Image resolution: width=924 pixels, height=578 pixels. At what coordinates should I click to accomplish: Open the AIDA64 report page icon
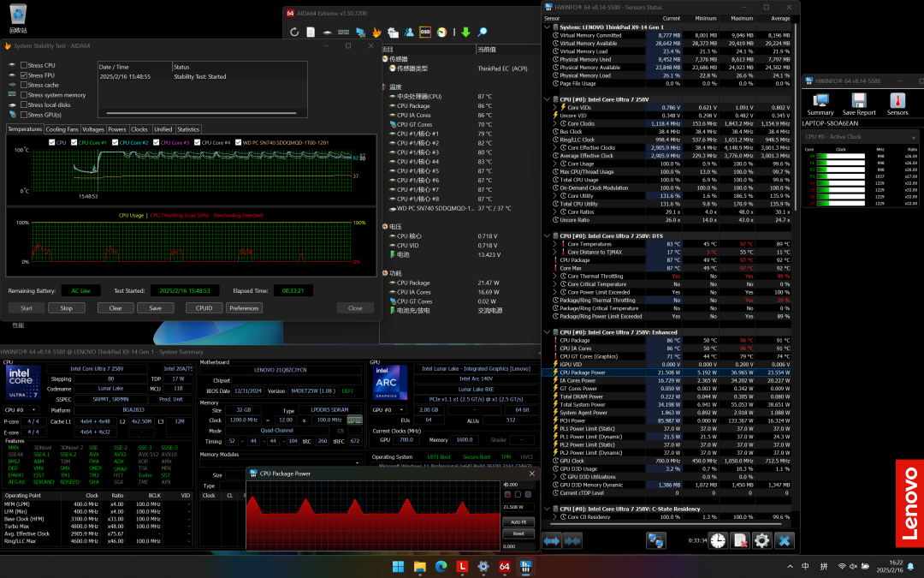pyautogui.click(x=311, y=32)
